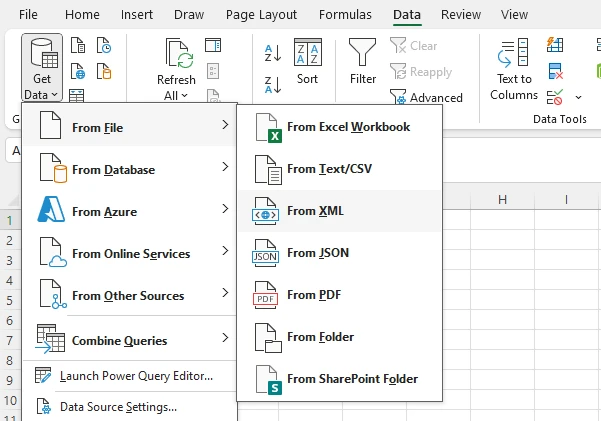
Task: Select the Data ribbon tab
Action: (407, 15)
